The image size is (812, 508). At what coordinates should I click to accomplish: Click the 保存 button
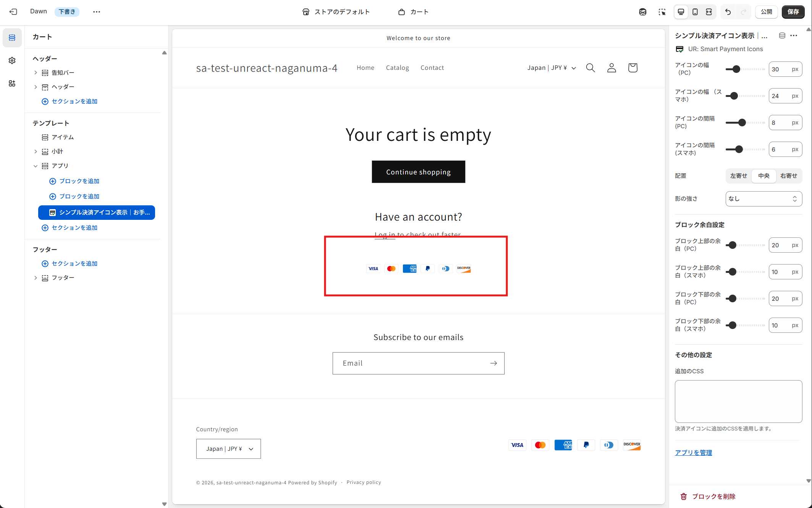[x=793, y=12]
